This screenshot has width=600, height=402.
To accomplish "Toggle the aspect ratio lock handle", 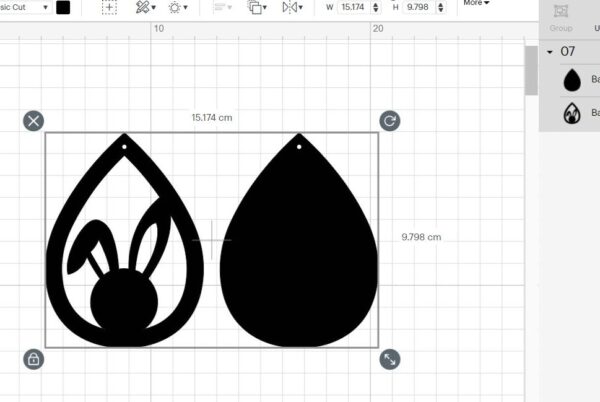I will point(33,358).
